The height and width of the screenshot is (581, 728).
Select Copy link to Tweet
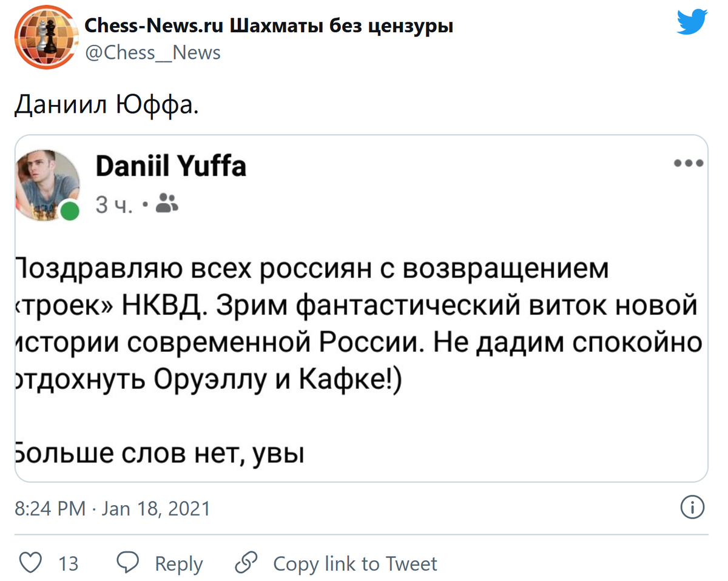coord(356,563)
